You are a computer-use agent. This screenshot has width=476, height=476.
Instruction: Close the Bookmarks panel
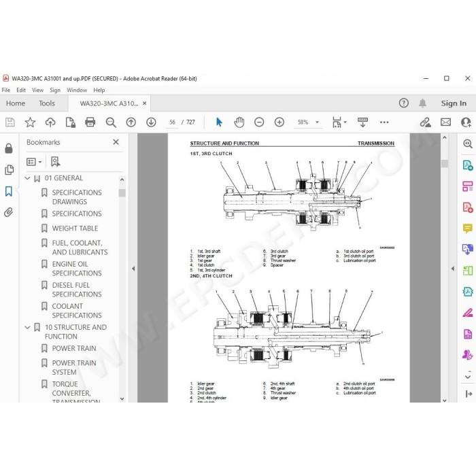click(116, 141)
